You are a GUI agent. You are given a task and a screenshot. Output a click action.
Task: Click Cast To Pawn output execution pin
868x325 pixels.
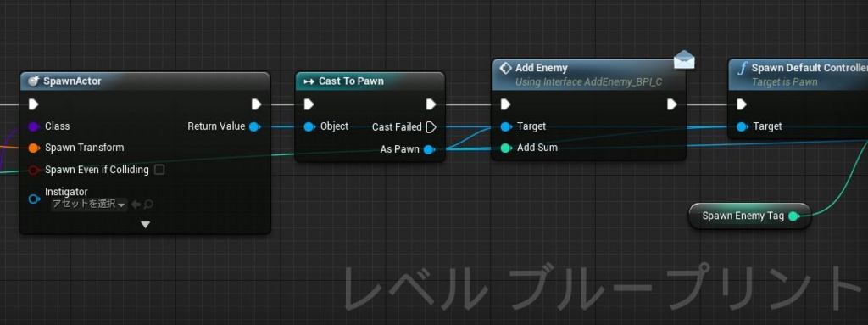click(431, 104)
